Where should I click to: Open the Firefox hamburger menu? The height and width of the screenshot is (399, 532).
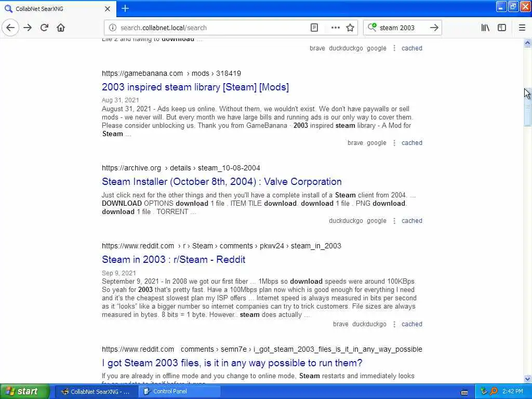522,28
